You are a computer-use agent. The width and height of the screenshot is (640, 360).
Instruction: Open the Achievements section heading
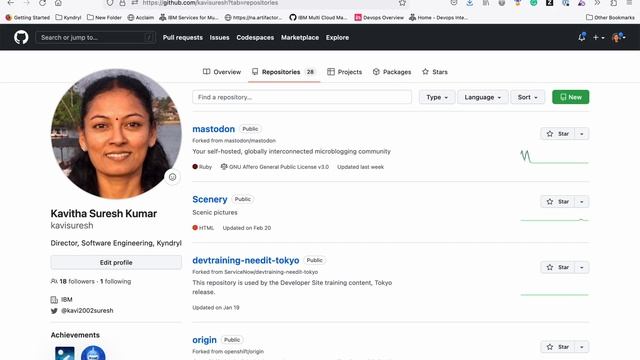pos(75,335)
